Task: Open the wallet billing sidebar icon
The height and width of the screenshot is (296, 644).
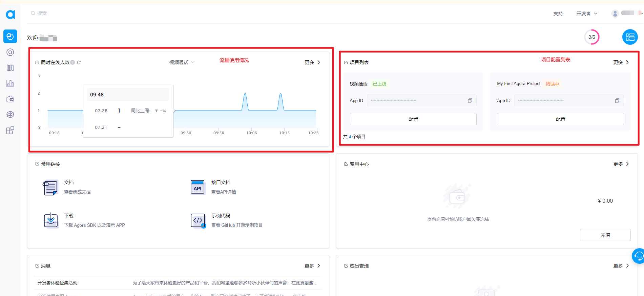Action: click(10, 99)
